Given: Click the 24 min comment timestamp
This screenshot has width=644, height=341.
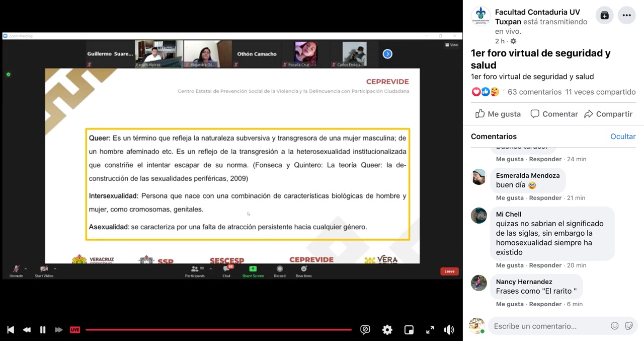Looking at the screenshot, I should click(577, 159).
